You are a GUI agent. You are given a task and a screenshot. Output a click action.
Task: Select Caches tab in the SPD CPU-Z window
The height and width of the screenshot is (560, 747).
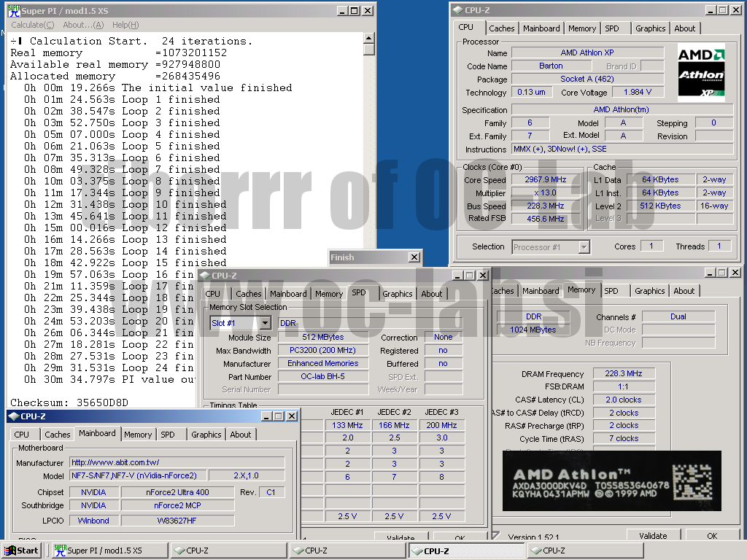[x=248, y=294]
